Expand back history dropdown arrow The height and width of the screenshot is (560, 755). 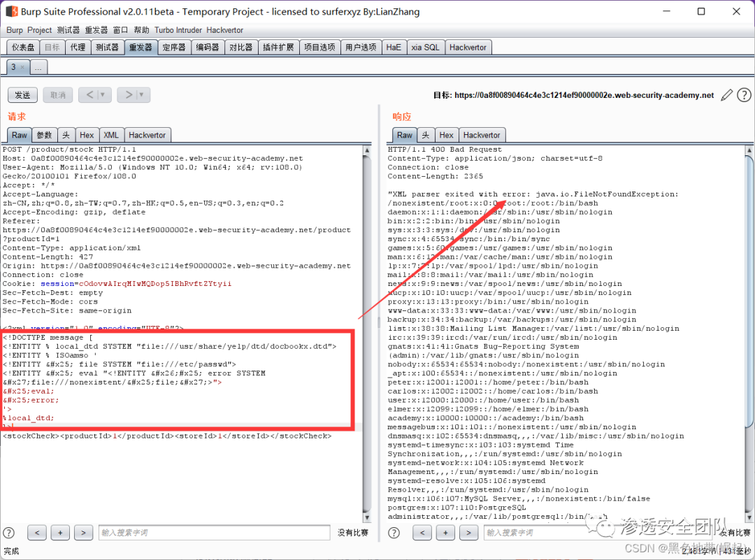tap(103, 95)
